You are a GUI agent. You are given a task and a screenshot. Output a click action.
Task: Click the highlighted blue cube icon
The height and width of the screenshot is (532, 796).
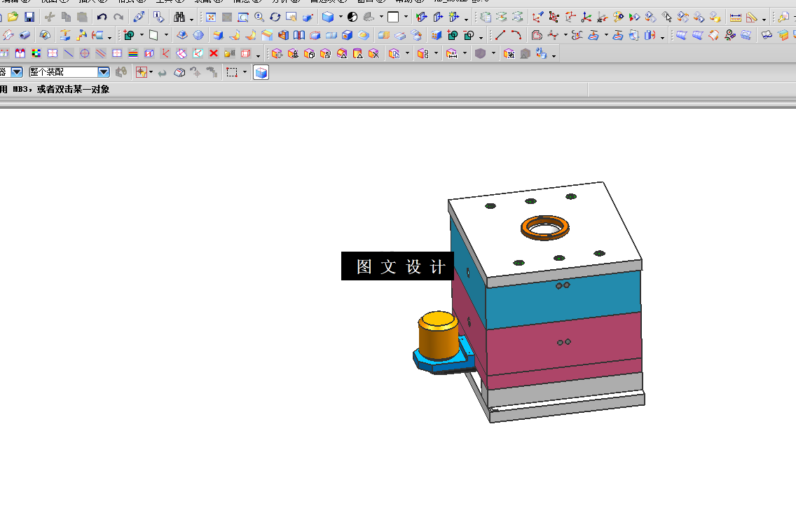tap(261, 73)
